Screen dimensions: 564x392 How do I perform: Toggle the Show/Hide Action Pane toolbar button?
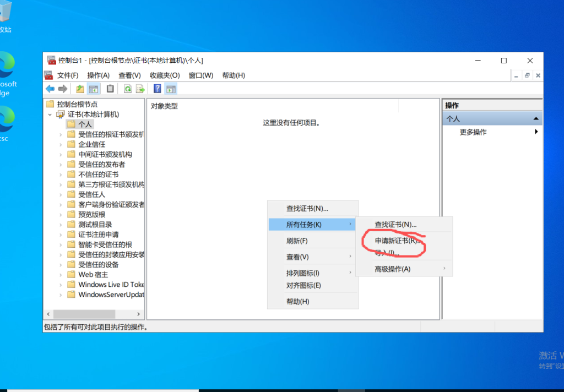click(171, 89)
